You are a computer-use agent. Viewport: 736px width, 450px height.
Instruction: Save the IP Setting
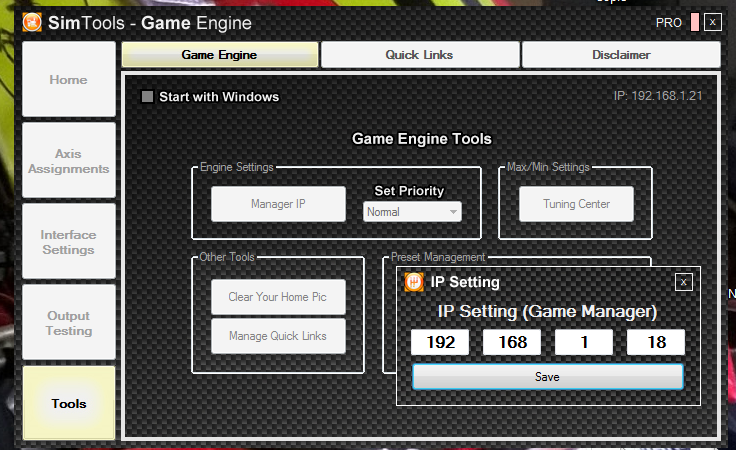[548, 377]
